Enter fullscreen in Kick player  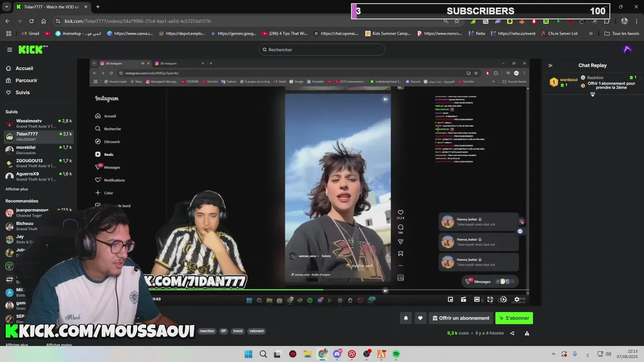[x=490, y=299]
